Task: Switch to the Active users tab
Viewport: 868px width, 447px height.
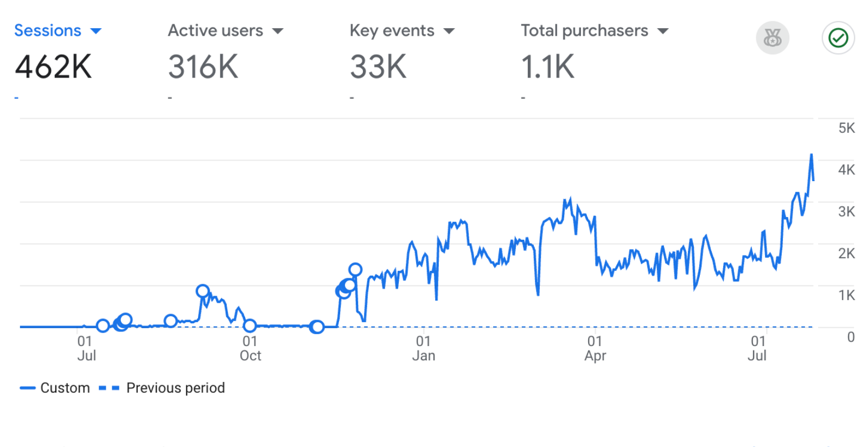Action: pos(215,31)
